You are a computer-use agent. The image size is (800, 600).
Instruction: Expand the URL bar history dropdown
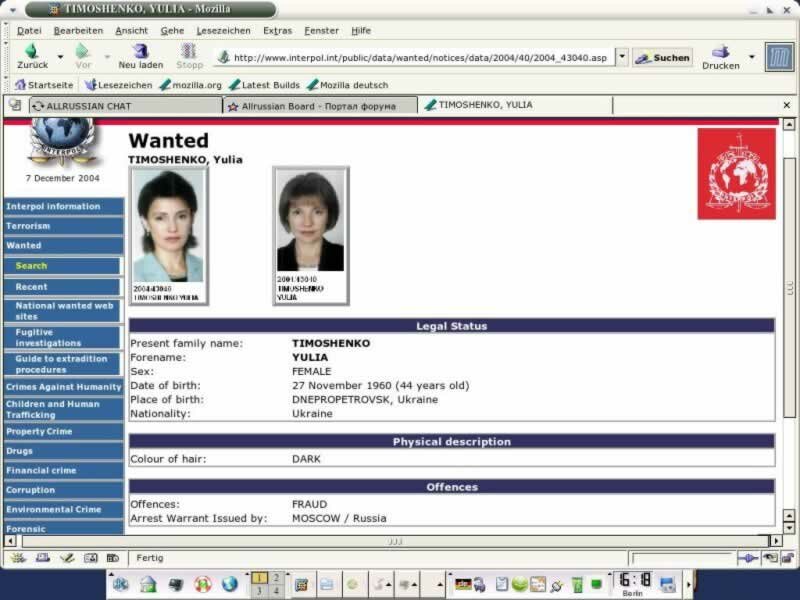pyautogui.click(x=622, y=57)
